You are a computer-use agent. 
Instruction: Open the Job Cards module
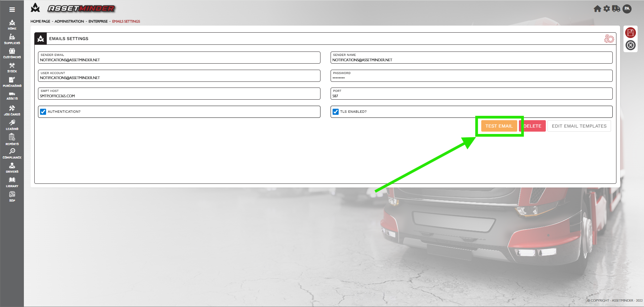tap(12, 110)
